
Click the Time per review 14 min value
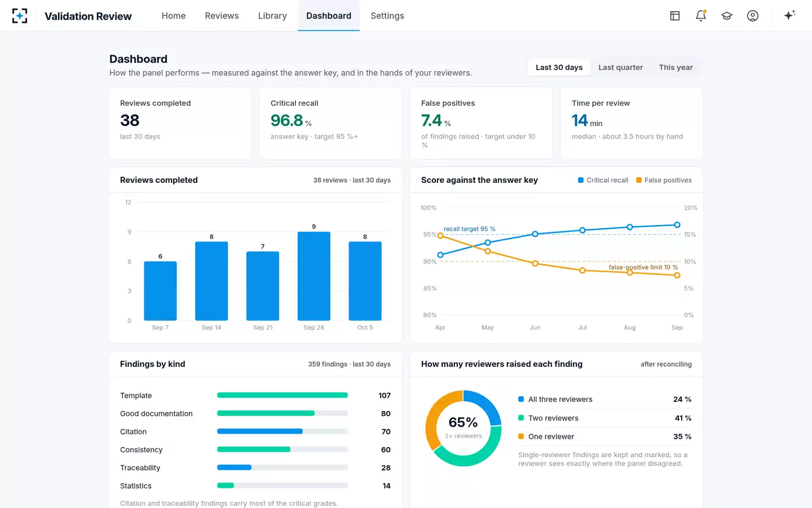[587, 120]
